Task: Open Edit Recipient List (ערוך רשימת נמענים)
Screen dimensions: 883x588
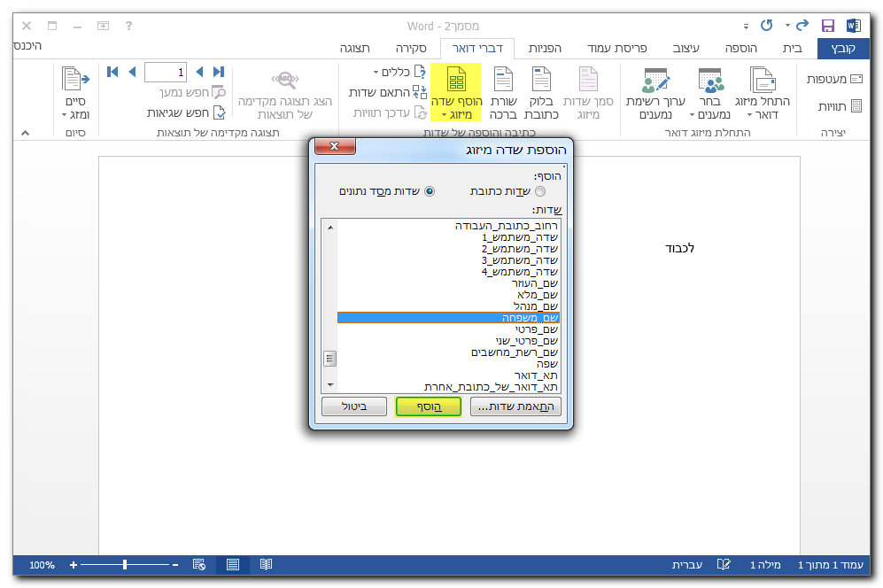Action: pos(655,93)
